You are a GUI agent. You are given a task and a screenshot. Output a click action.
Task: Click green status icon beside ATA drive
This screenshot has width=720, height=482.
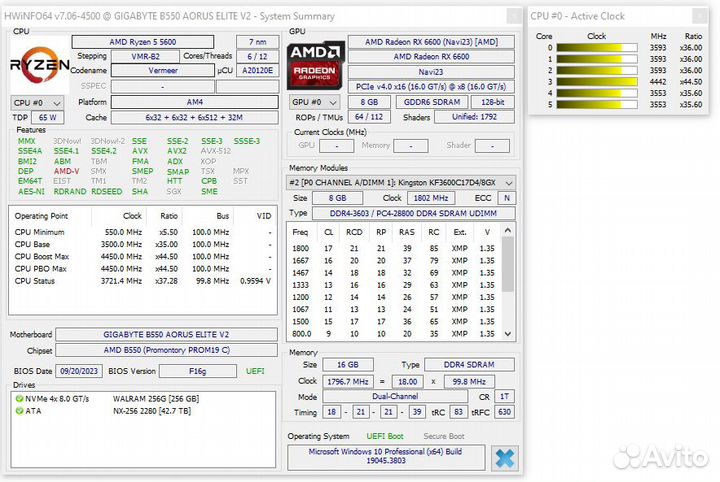(18, 410)
